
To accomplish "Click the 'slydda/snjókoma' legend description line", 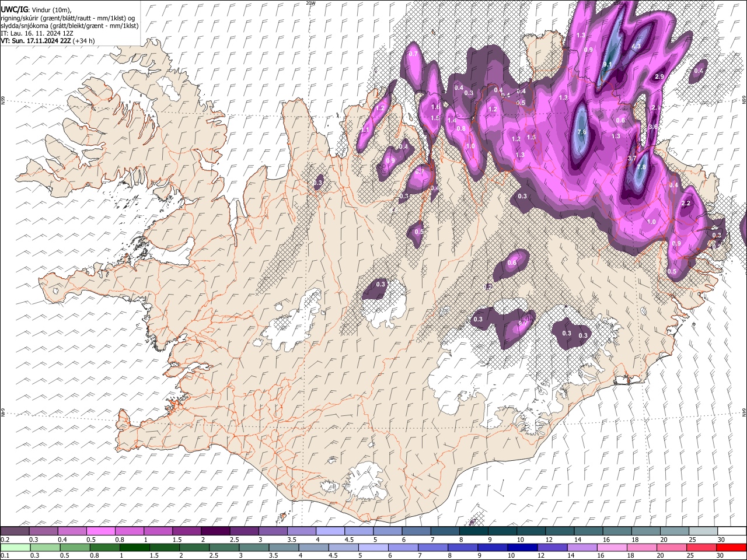I will pyautogui.click(x=69, y=26).
